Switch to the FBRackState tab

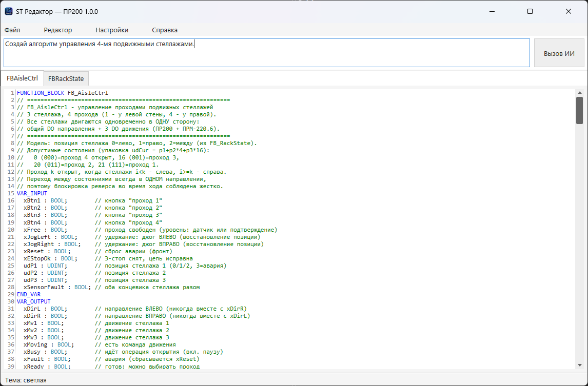pos(66,79)
